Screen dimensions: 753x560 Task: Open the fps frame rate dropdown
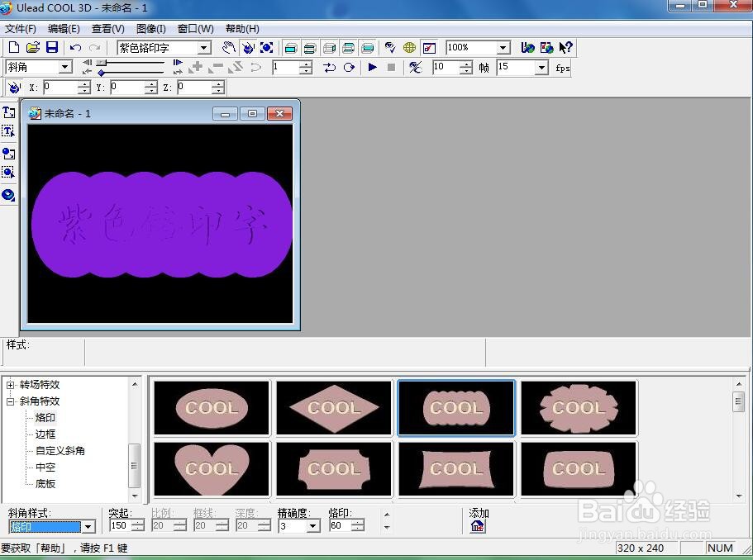coord(541,67)
